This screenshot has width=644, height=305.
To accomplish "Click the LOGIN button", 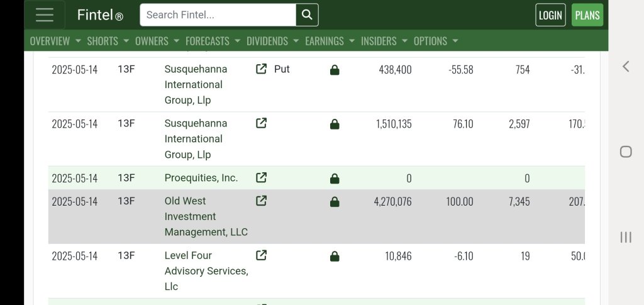I will click(550, 15).
